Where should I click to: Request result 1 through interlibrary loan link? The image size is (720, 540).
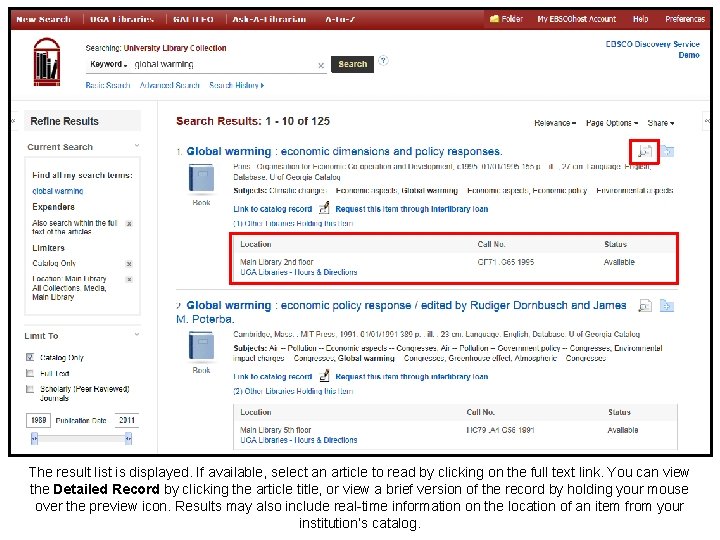411,209
